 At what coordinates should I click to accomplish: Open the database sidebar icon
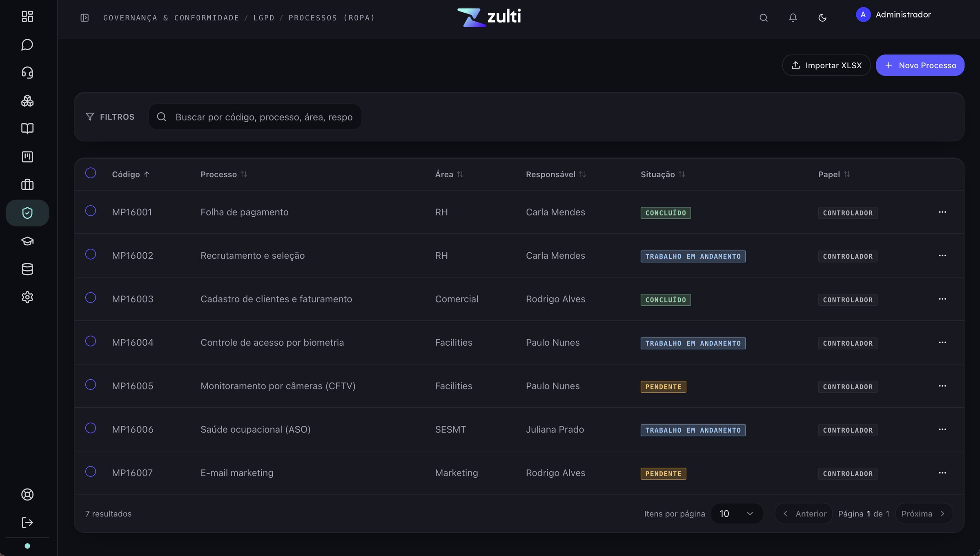[27, 269]
